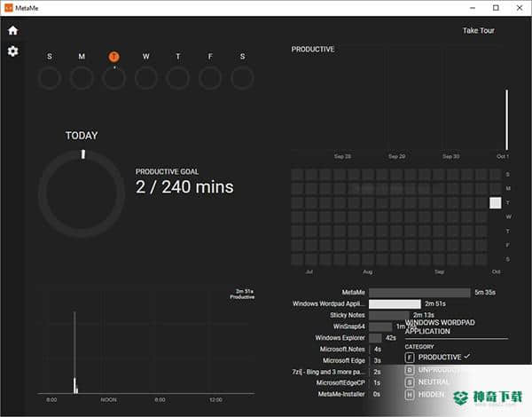The width and height of the screenshot is (532, 417).
Task: Select Windows Explorer usage row
Action: (x=356, y=338)
